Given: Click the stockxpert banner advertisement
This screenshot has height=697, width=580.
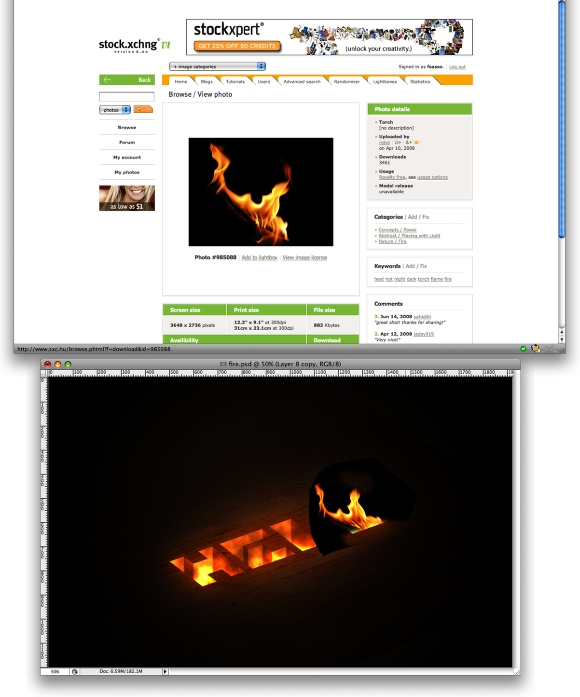Looking at the screenshot, I should click(x=329, y=37).
